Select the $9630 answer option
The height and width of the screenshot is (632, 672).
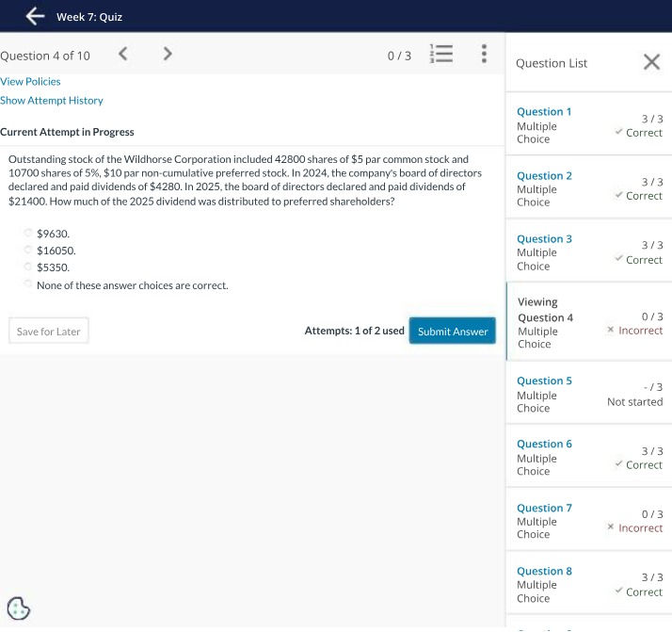coord(28,233)
